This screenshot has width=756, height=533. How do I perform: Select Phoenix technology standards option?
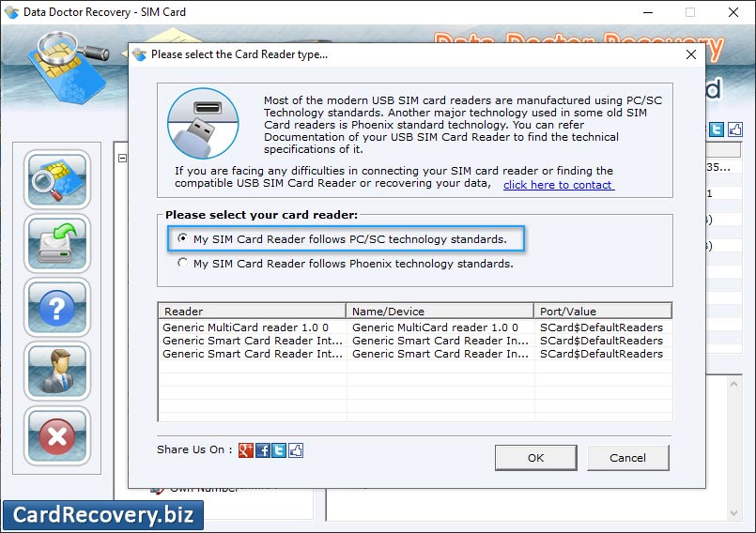[346, 264]
